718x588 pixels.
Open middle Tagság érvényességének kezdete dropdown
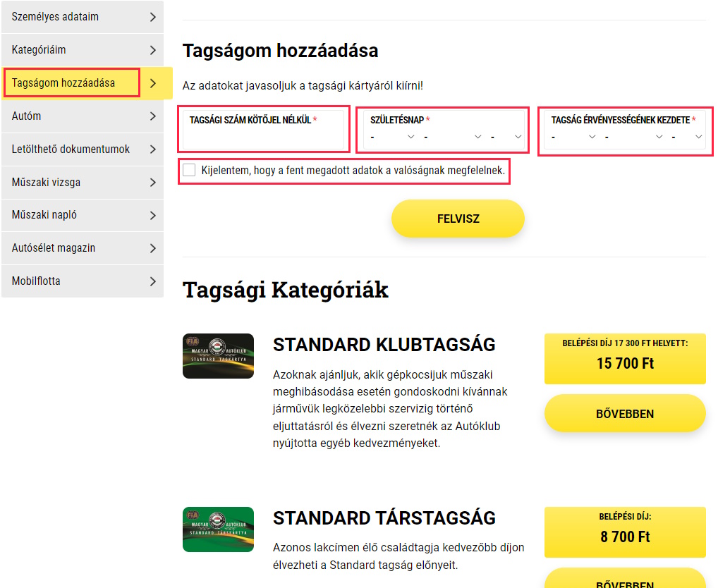coord(634,137)
